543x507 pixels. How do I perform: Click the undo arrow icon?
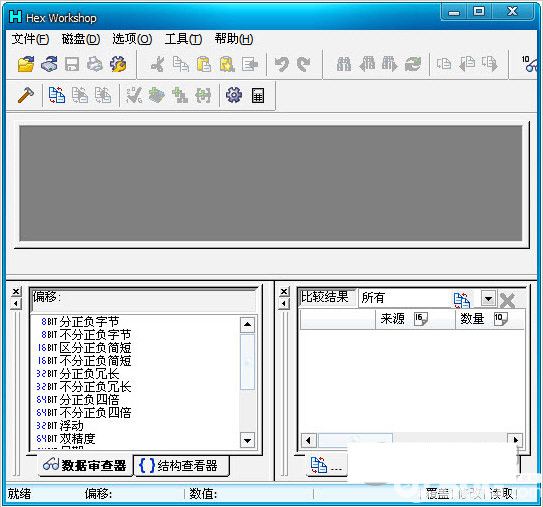pos(282,64)
